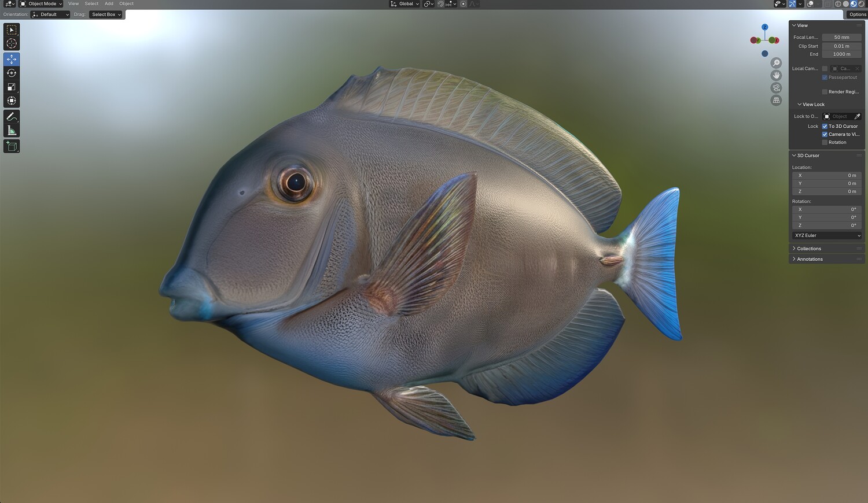Choose the Rotate tool
The width and height of the screenshot is (868, 503).
click(x=12, y=73)
